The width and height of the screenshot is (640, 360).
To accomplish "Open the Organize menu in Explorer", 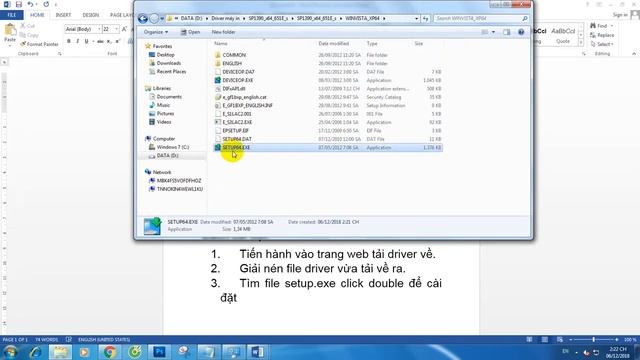I will coord(156,32).
